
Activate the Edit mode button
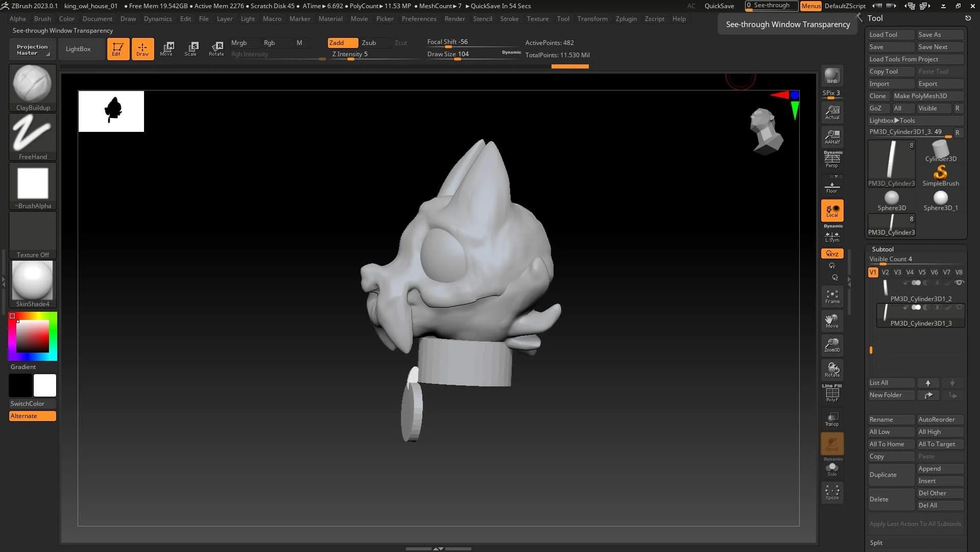118,49
